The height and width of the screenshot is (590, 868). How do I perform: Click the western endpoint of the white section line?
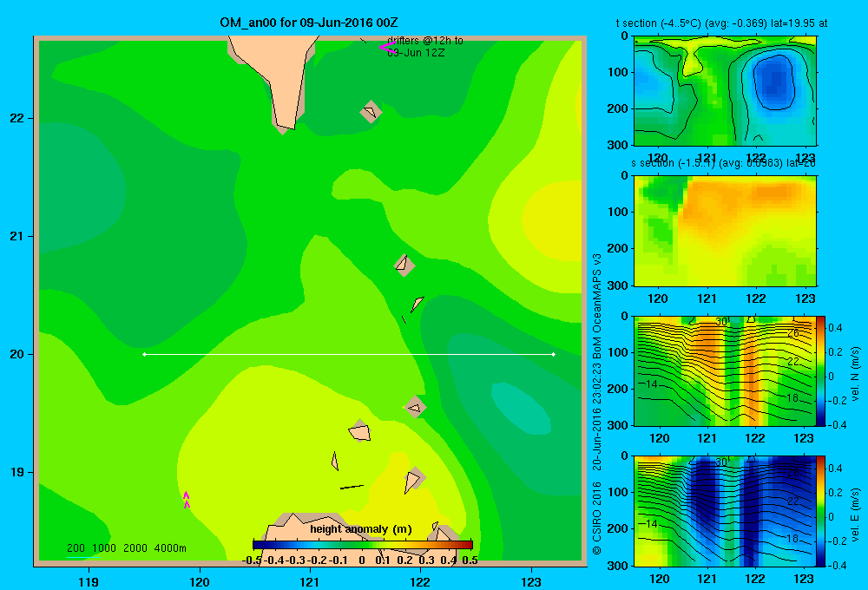click(x=144, y=354)
